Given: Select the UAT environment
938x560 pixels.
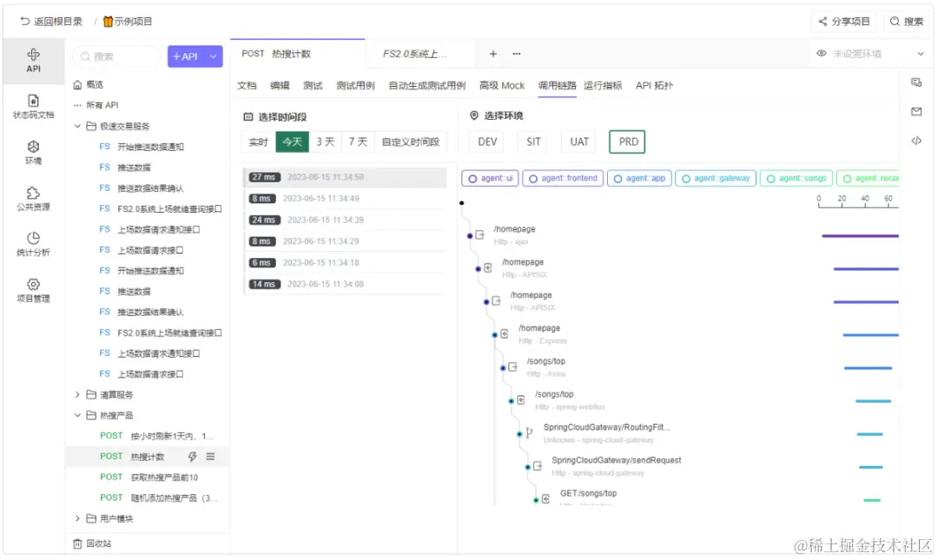Looking at the screenshot, I should click(579, 142).
